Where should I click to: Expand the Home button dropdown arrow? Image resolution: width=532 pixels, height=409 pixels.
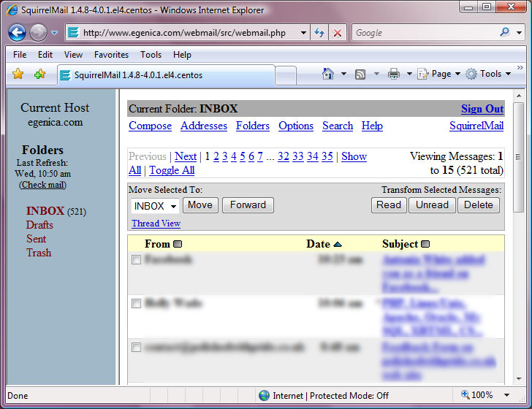pyautogui.click(x=343, y=74)
